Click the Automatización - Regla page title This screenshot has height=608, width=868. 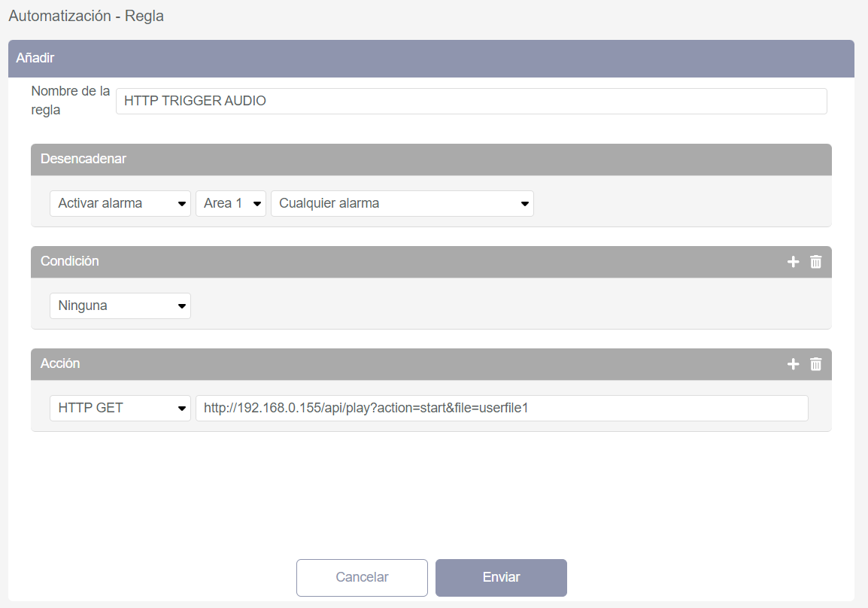[86, 16]
